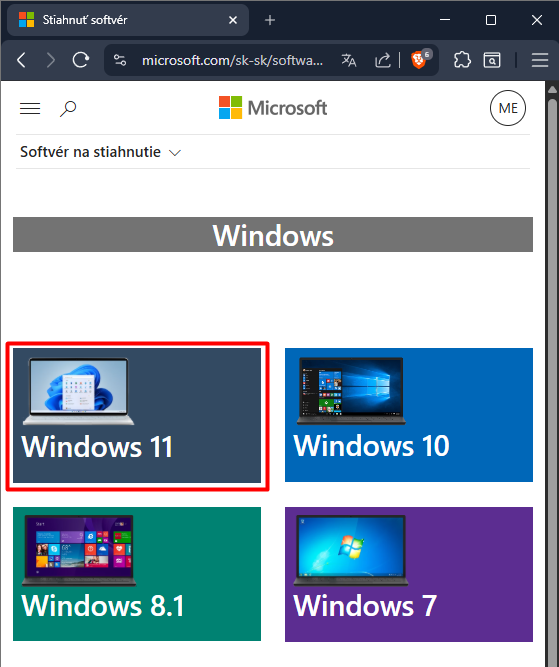Open the Windows 8.1 download tile
Image resolution: width=559 pixels, height=667 pixels.
[137, 574]
